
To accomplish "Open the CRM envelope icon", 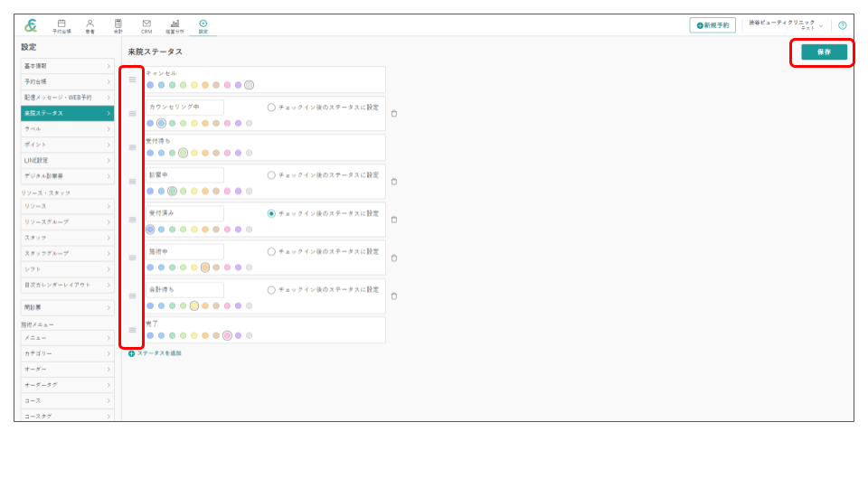I will click(x=146, y=25).
